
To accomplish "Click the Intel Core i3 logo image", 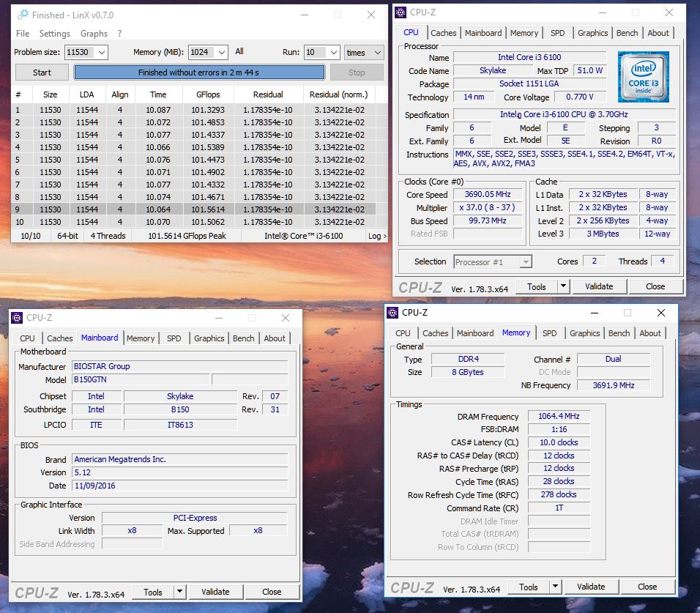I will 644,76.
